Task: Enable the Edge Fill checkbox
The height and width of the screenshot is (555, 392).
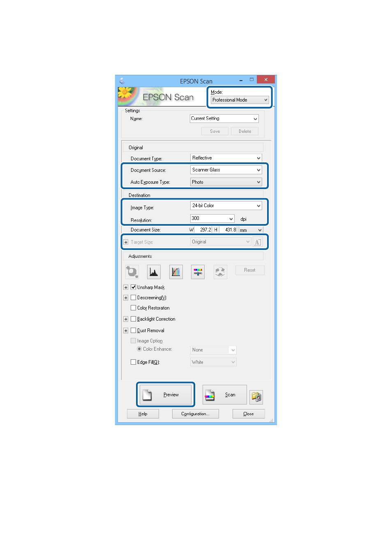Action: (x=133, y=362)
